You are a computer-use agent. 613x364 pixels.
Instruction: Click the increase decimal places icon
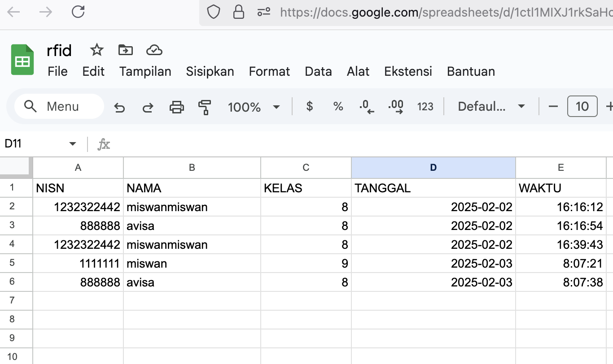(395, 107)
